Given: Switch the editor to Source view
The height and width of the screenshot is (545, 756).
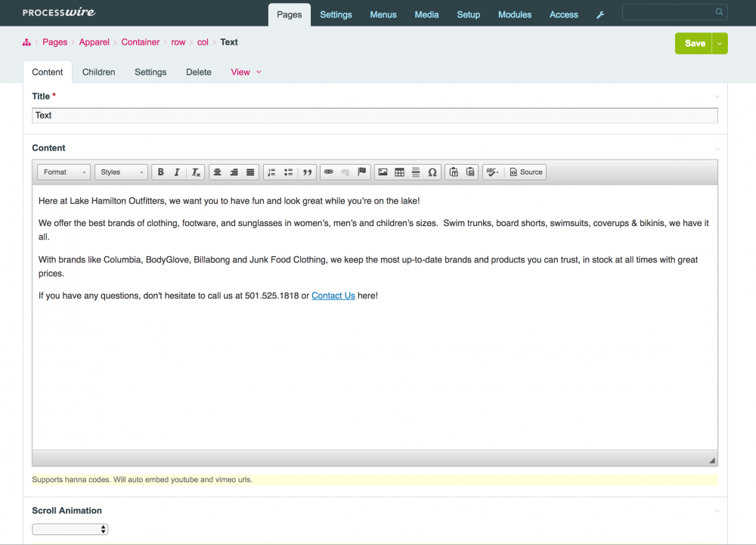Looking at the screenshot, I should click(525, 172).
